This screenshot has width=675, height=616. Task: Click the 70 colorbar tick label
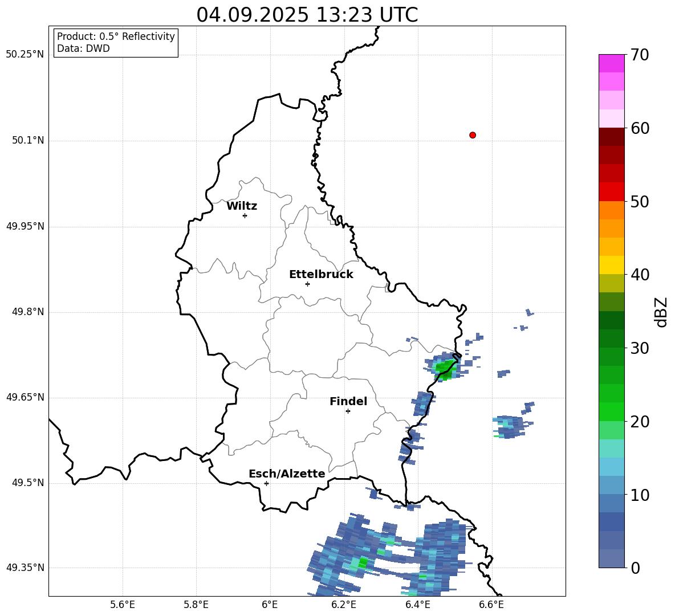click(640, 55)
